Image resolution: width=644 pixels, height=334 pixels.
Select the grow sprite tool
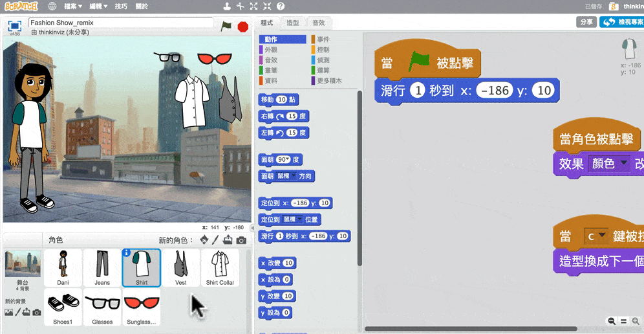coord(254,6)
